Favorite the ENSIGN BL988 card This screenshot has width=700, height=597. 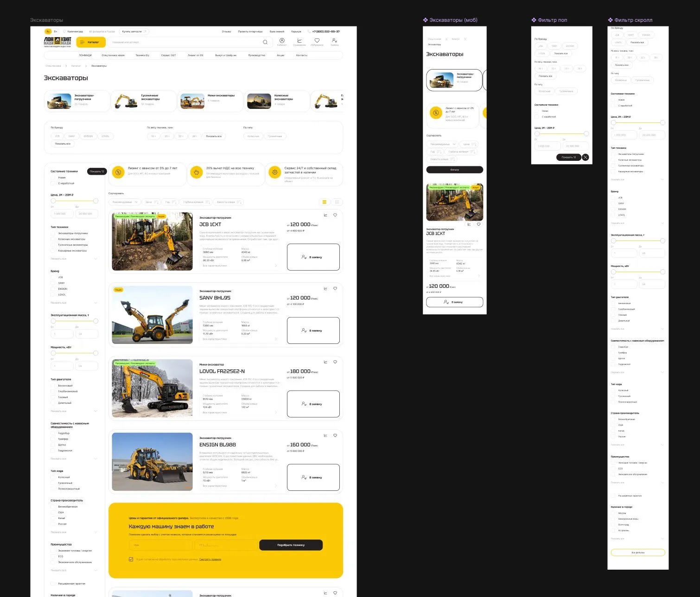(335, 436)
